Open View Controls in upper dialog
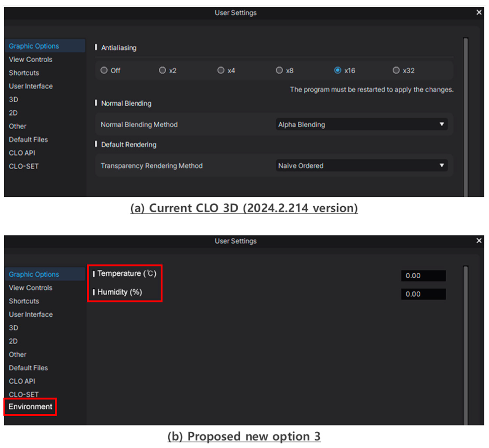Screen dimensions: 489x448 click(30, 59)
